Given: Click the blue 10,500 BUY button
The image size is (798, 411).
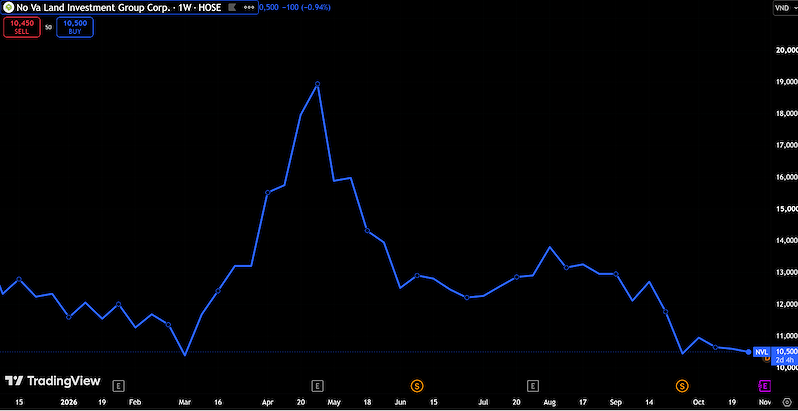Looking at the screenshot, I should coord(75,27).
